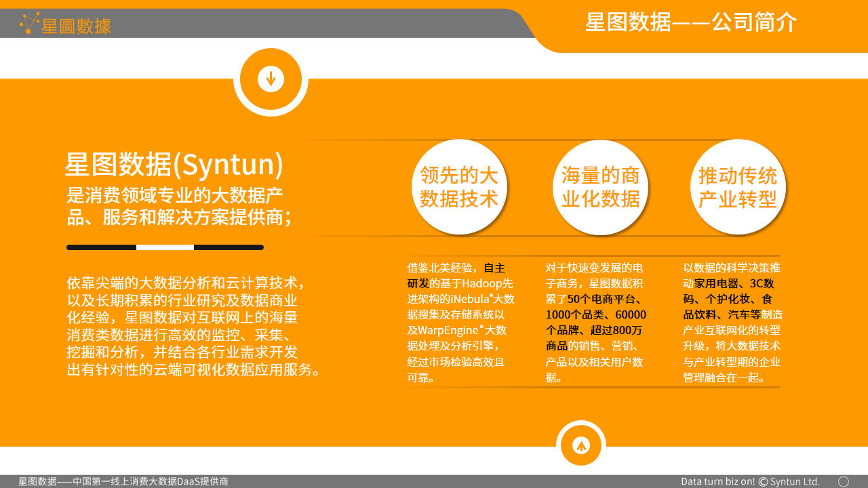Click the up arrow circle icon

click(581, 445)
